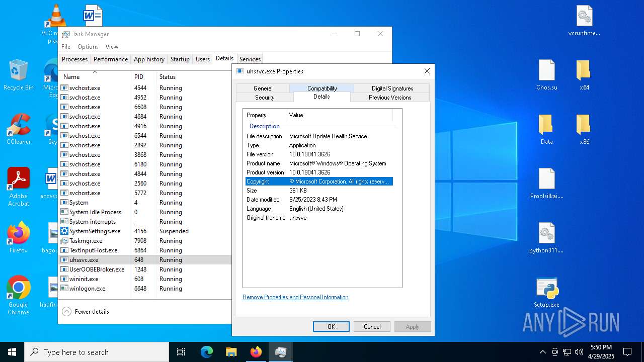The image size is (644, 362).
Task: Open the x86 folder on desktop
Action: (584, 130)
